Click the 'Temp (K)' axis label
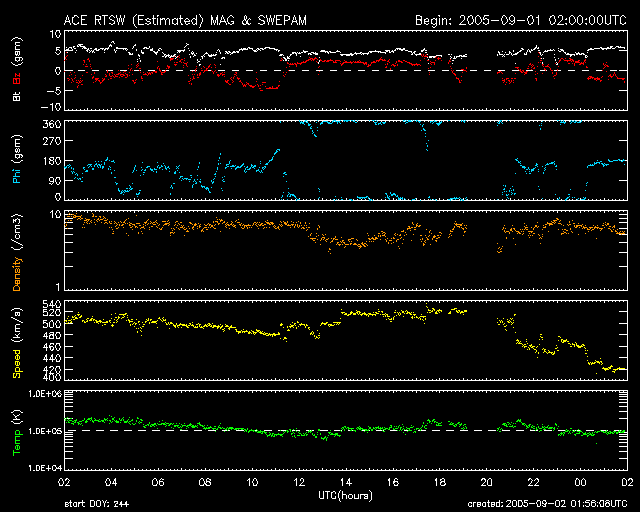The width and height of the screenshot is (640, 512). pyautogui.click(x=17, y=433)
